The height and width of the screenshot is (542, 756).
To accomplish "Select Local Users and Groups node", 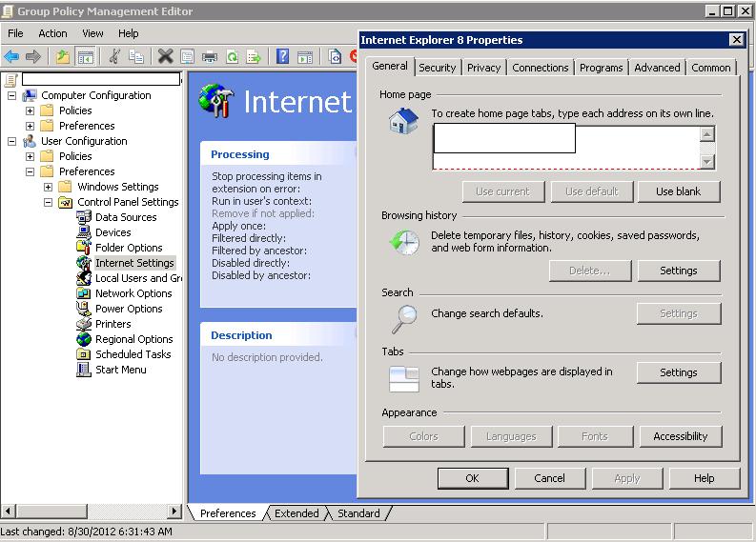I will pyautogui.click(x=138, y=278).
